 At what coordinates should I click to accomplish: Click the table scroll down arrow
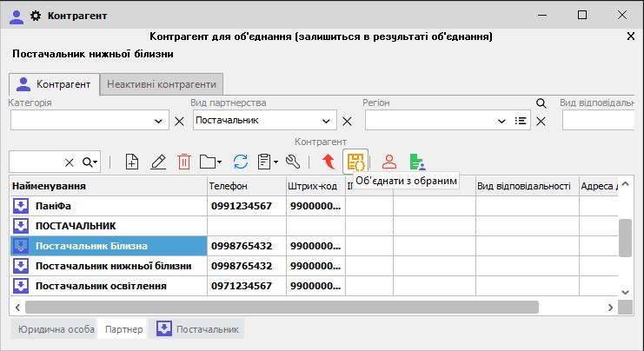[625, 292]
